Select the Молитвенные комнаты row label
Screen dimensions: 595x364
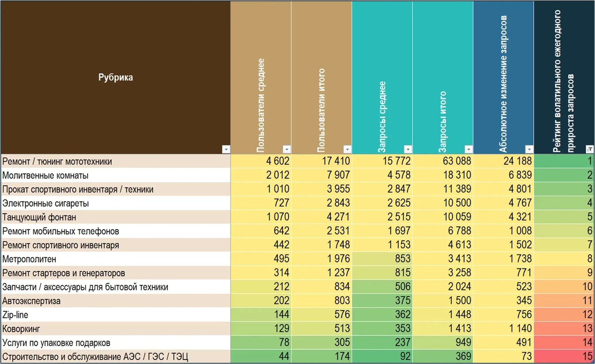[x=115, y=175]
